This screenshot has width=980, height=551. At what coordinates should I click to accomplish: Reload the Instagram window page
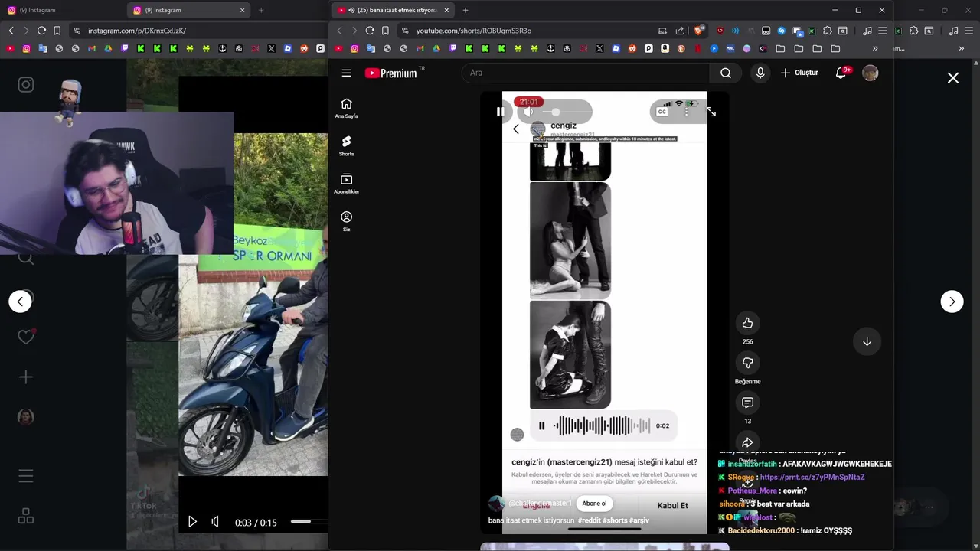[41, 31]
